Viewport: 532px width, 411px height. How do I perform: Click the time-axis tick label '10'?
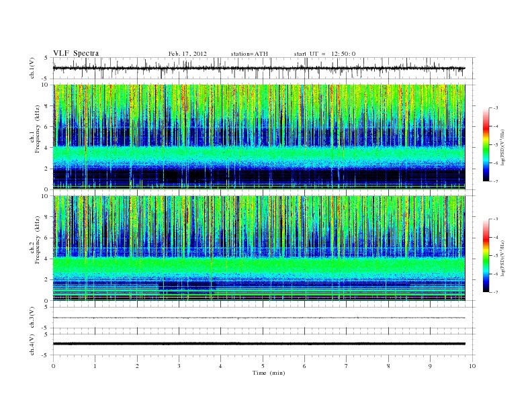coord(472,366)
